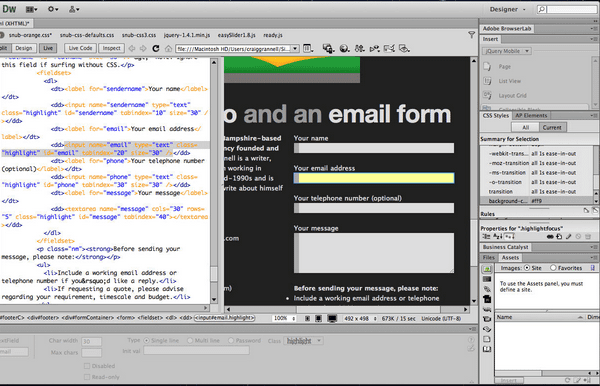Click the Char width input field
The height and width of the screenshot is (386, 600).
coord(91,341)
